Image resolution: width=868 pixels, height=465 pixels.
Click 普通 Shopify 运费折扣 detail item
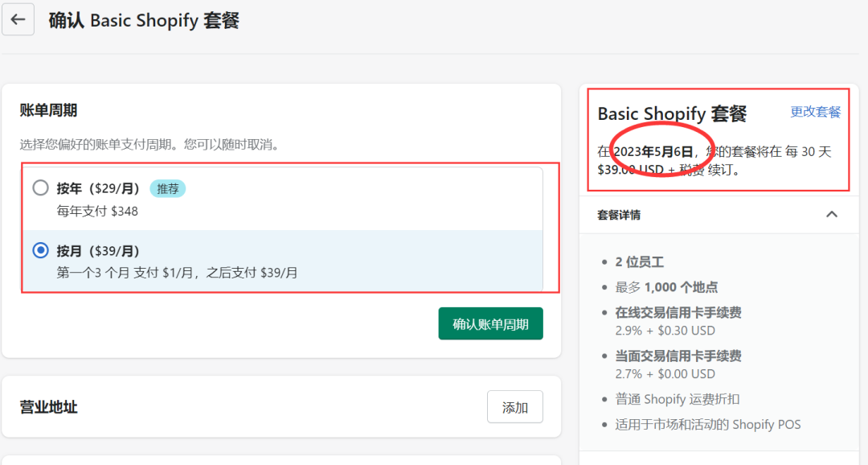pos(677,399)
